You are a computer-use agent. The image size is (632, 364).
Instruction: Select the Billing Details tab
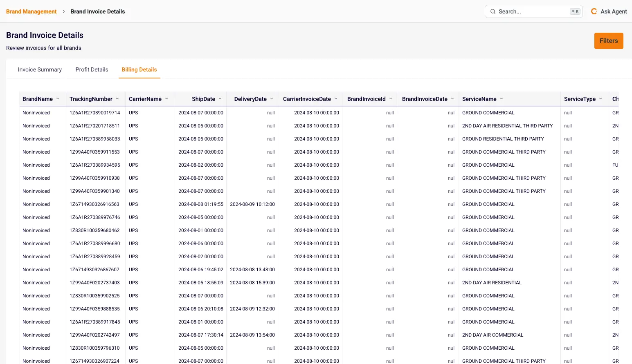pos(139,69)
